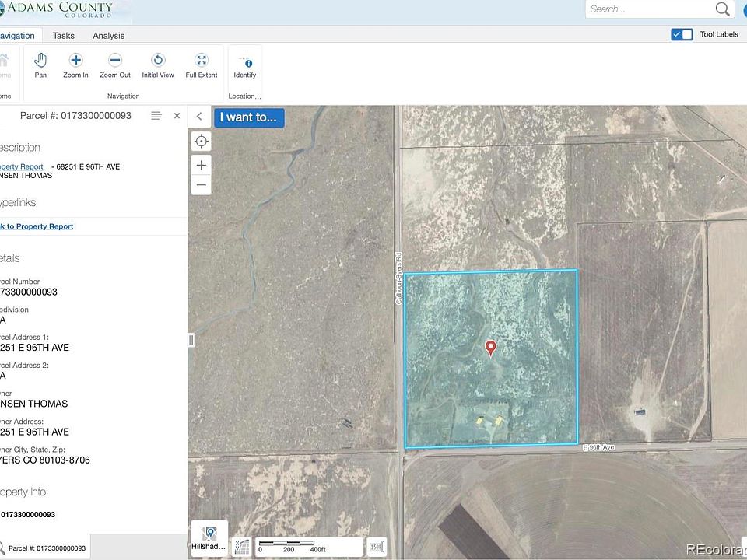Image resolution: width=747 pixels, height=560 pixels.
Task: Click the red parcel marker pin
Action: 490,348
